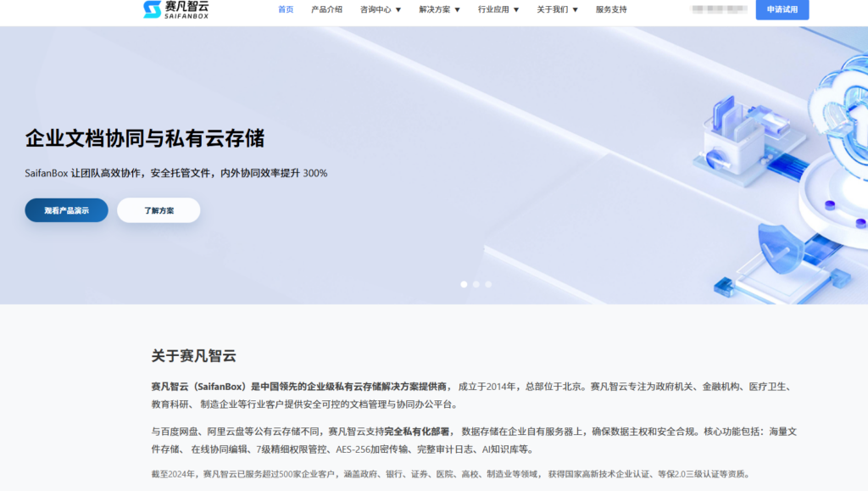868x491 pixels.
Task: Click the 申请试用 button
Action: pyautogui.click(x=782, y=10)
